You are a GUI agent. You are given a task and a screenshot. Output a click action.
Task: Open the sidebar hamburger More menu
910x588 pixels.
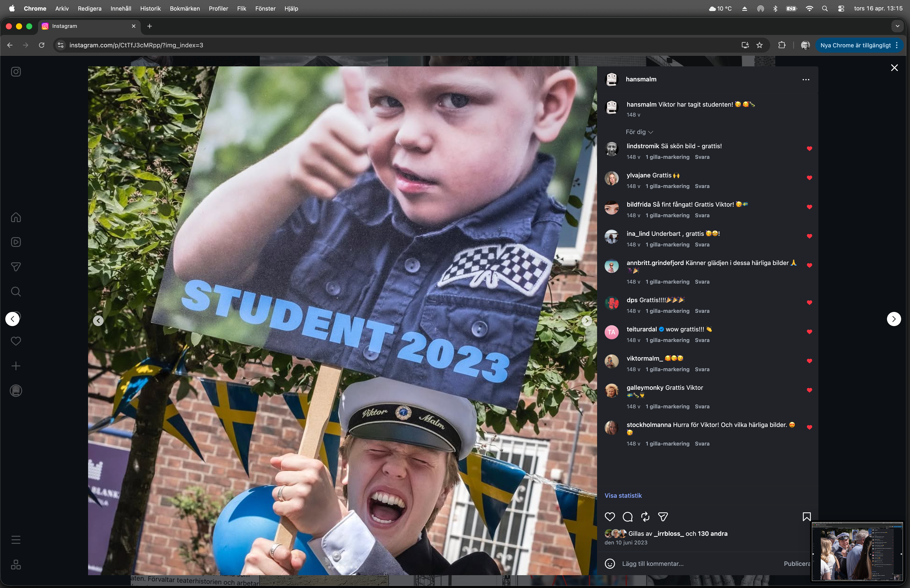[16, 539]
